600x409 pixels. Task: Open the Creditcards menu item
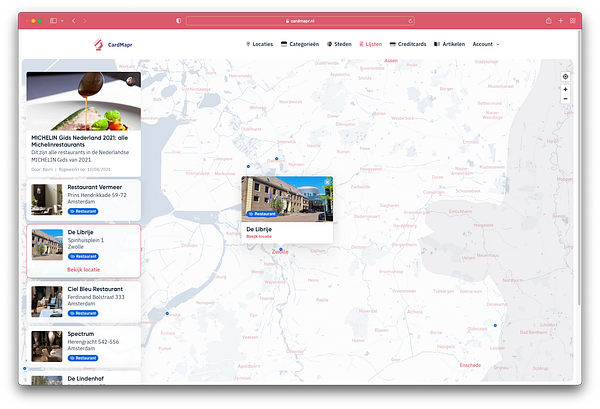(408, 44)
